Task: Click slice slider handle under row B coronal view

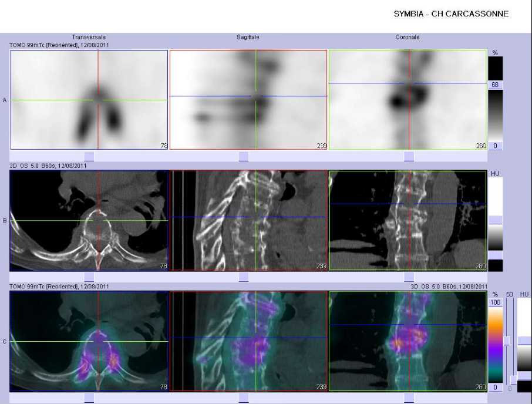Action: tap(409, 277)
